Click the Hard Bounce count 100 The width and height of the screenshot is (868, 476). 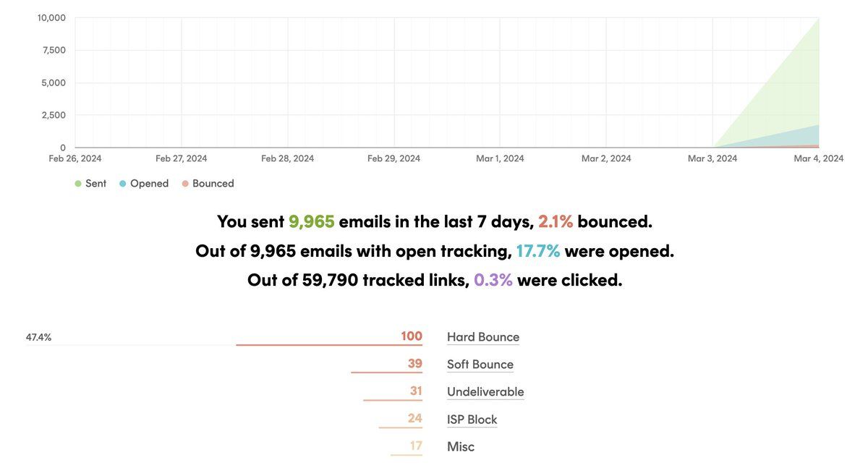(x=411, y=336)
